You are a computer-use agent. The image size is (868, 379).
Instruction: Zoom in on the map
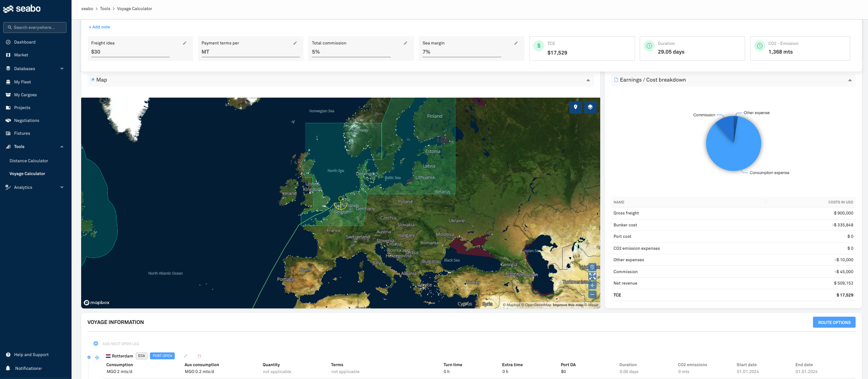point(592,286)
